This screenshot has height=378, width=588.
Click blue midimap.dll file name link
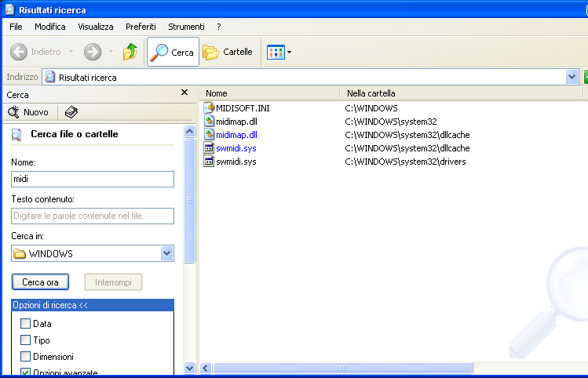(x=236, y=135)
